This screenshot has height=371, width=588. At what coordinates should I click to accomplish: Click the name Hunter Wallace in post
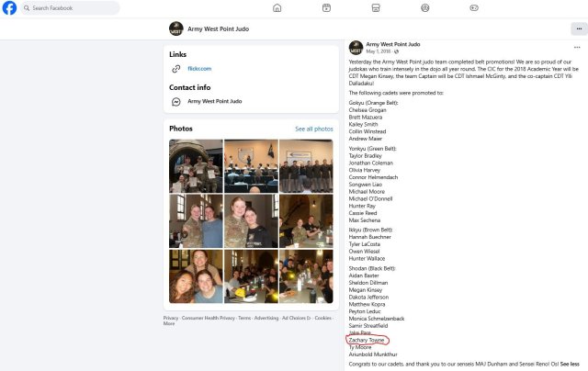[367, 259]
